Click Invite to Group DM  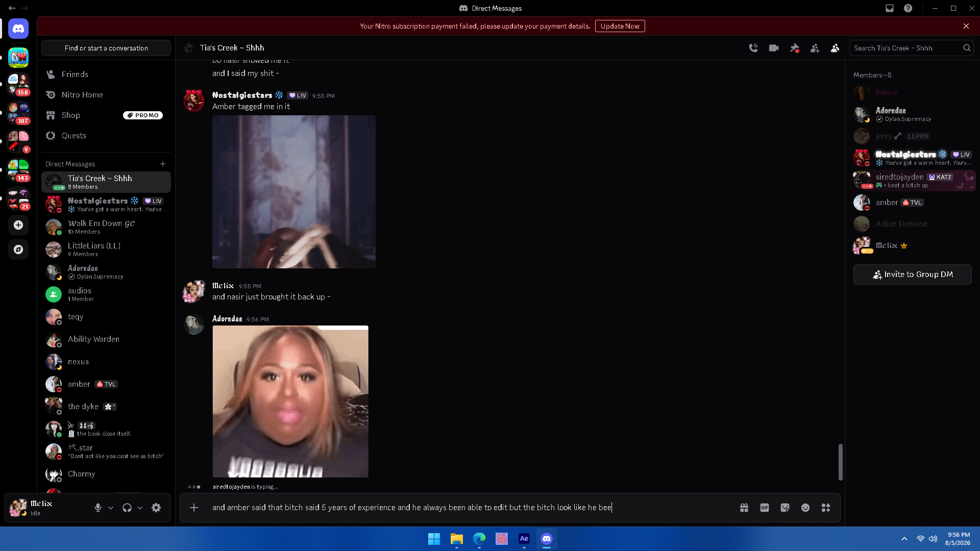[x=913, y=274]
